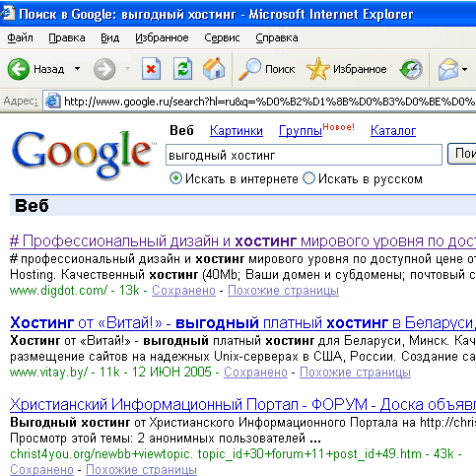This screenshot has width=476, height=476.
Task: Refresh the page with green arrows icon
Action: tap(183, 69)
